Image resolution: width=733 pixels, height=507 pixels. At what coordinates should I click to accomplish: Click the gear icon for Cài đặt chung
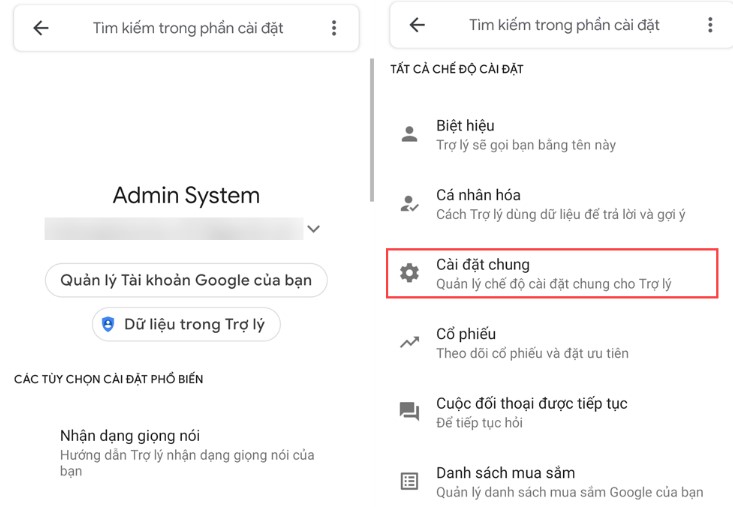tap(409, 273)
